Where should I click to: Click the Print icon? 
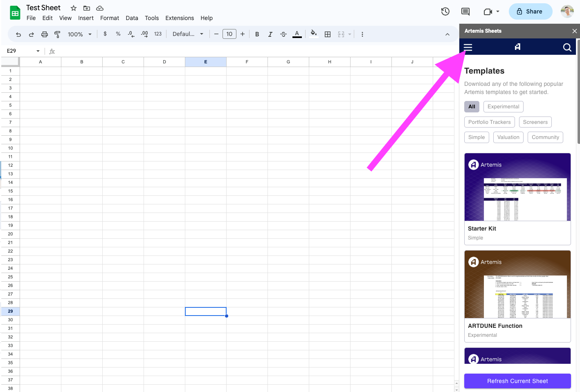point(45,34)
